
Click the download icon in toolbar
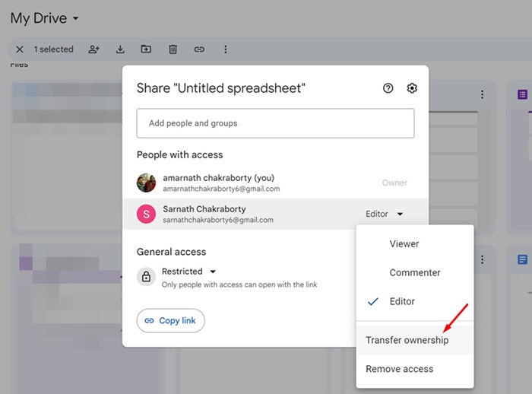click(120, 49)
